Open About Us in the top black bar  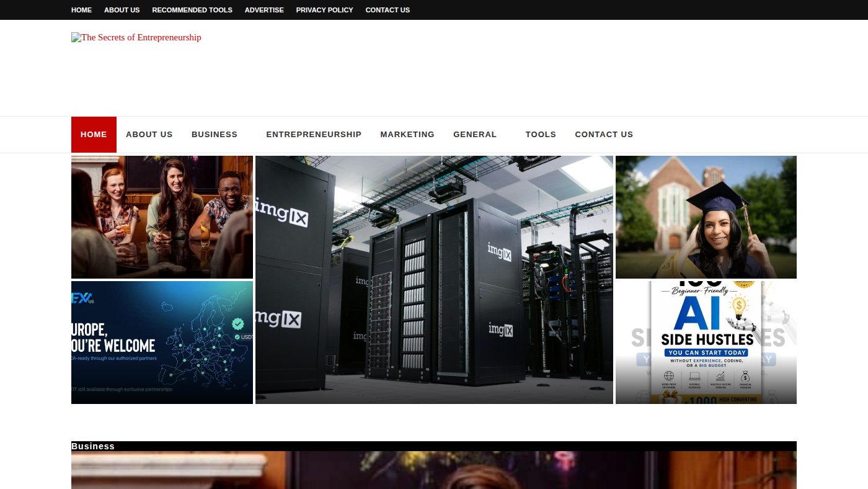coord(122,10)
